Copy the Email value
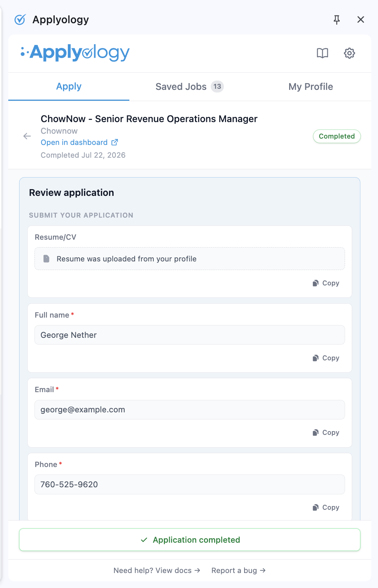The height and width of the screenshot is (588, 378). [326, 433]
